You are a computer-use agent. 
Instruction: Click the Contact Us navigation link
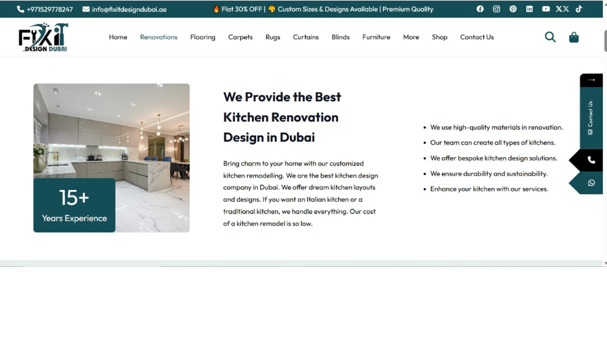click(476, 37)
